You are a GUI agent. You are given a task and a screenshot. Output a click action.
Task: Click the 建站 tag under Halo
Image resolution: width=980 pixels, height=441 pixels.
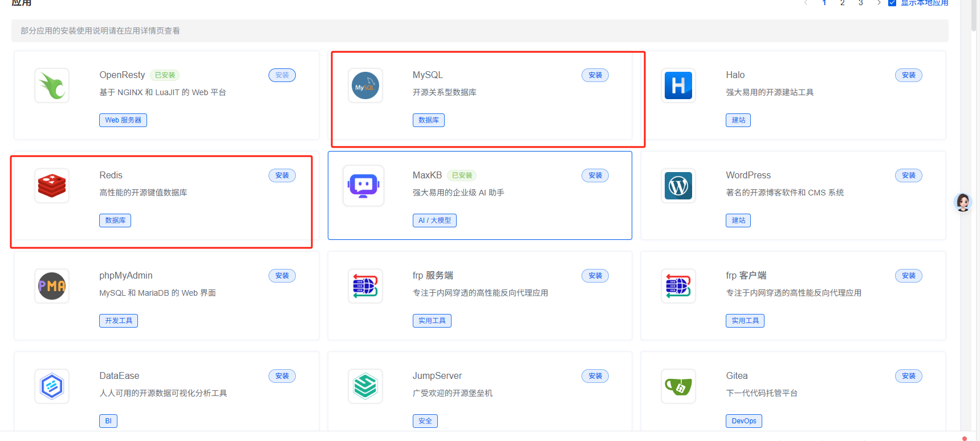[x=738, y=120]
